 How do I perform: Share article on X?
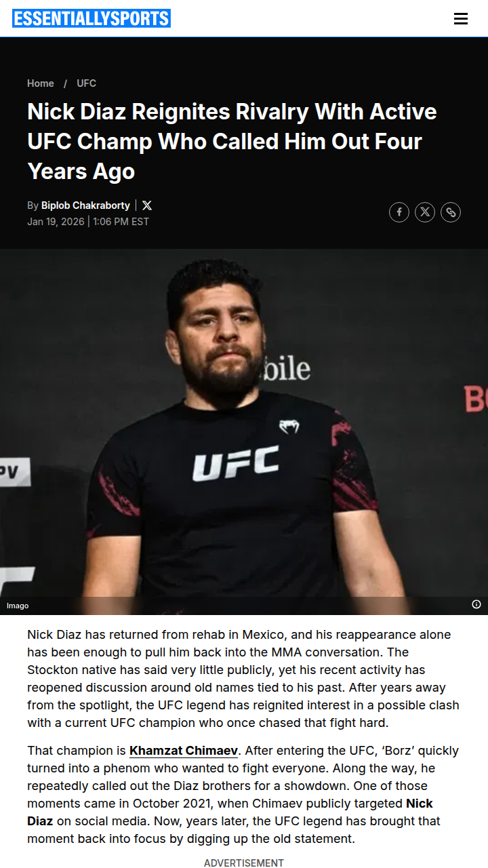click(425, 212)
